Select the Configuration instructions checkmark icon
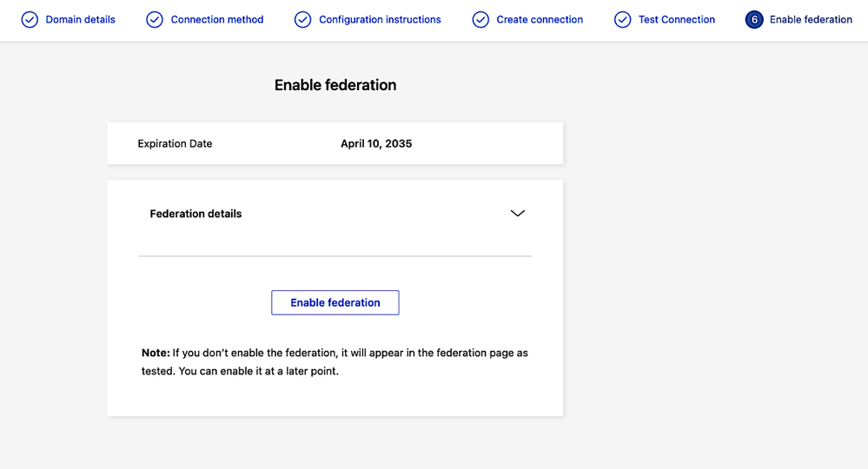 coord(302,19)
